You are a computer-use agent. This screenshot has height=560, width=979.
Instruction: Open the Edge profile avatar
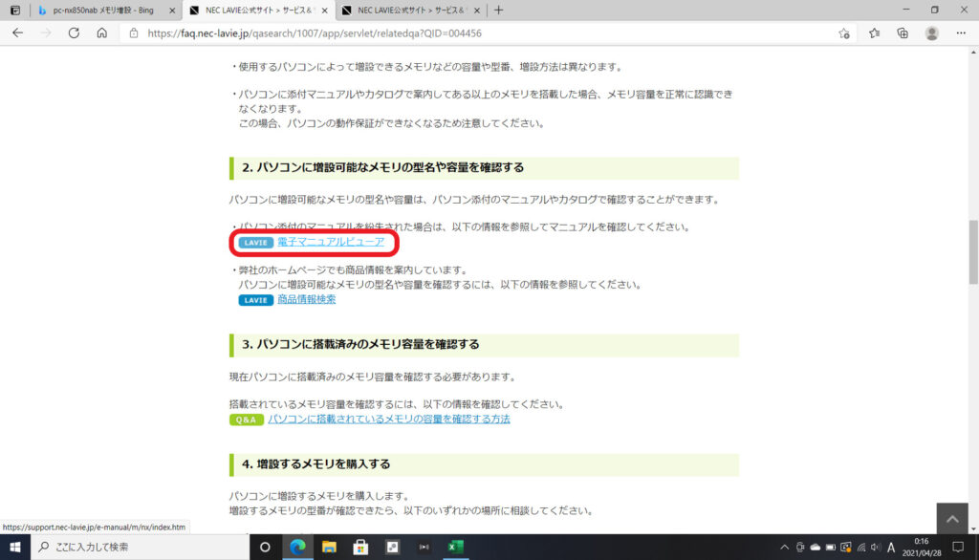tap(931, 32)
